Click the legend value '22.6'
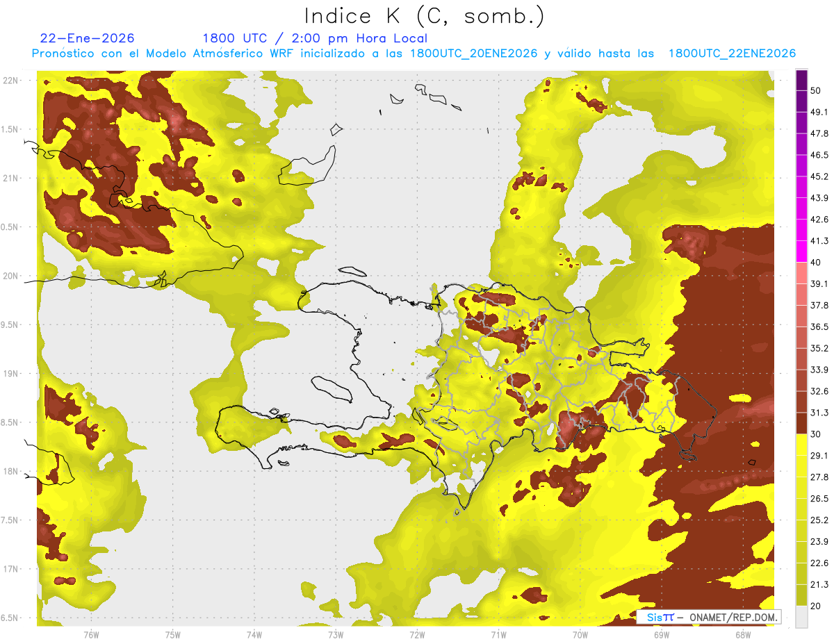Viewport: 834px width, 644px height. point(819,563)
